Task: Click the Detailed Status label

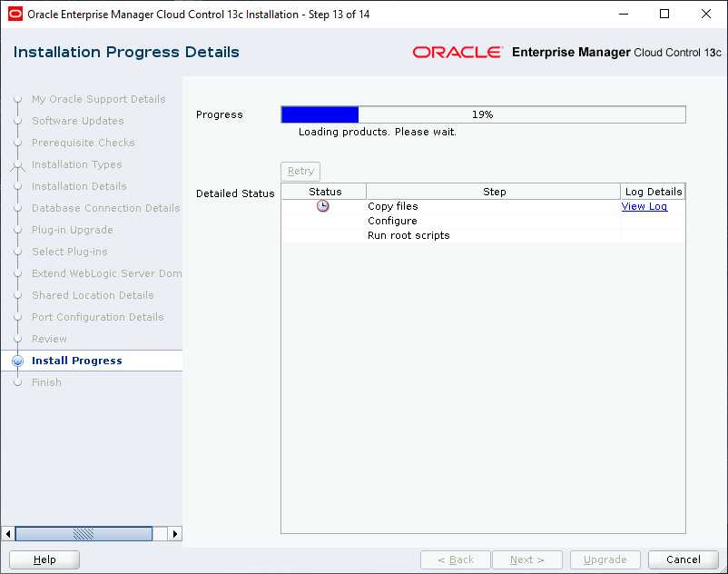Action: (235, 193)
